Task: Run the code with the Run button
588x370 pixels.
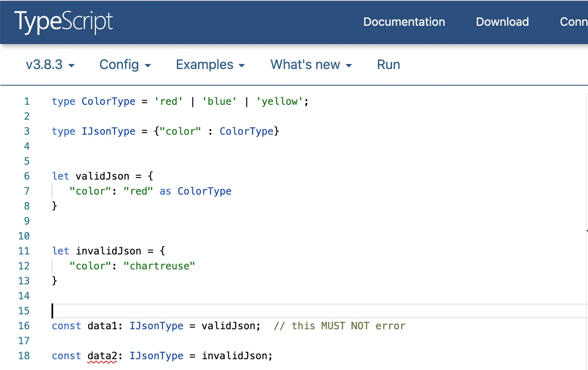Action: (x=388, y=65)
